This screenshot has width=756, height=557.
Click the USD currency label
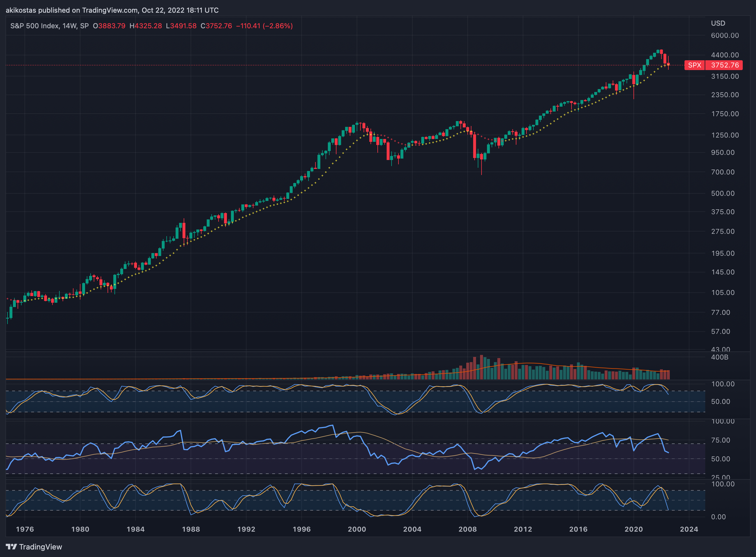click(x=718, y=23)
